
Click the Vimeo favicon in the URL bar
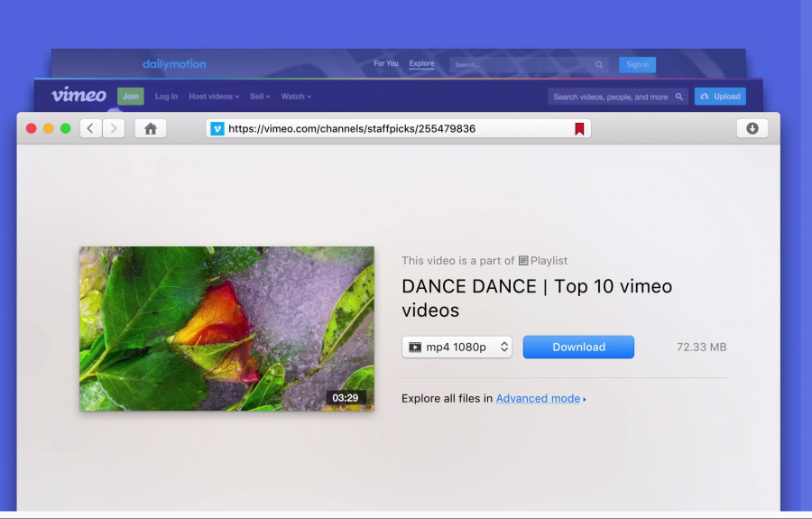(x=217, y=129)
